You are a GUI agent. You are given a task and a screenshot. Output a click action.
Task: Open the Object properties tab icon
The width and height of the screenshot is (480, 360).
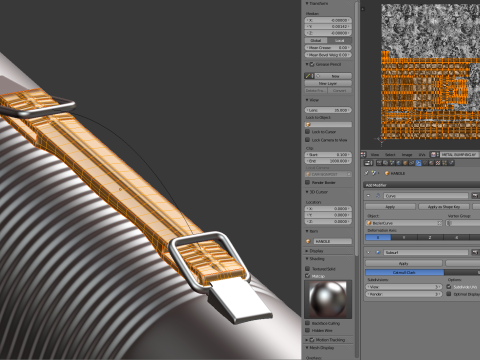click(405, 163)
